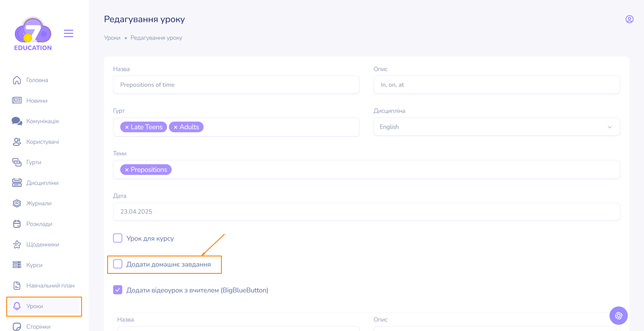The image size is (644, 331).
Task: Click the Головна home icon
Action: pyautogui.click(x=17, y=80)
